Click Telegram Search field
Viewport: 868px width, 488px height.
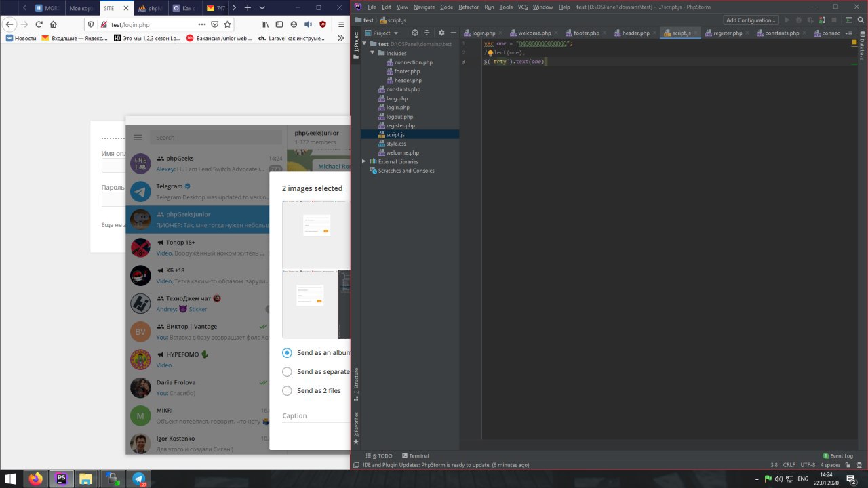click(216, 137)
